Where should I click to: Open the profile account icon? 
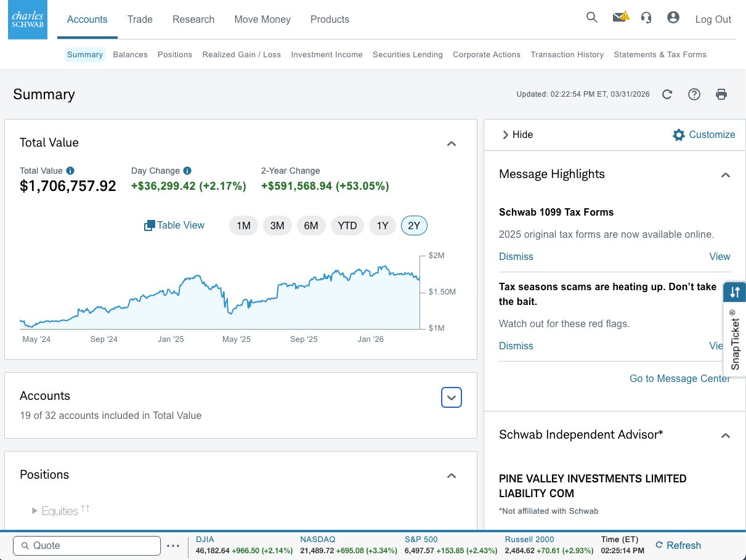pos(673,18)
